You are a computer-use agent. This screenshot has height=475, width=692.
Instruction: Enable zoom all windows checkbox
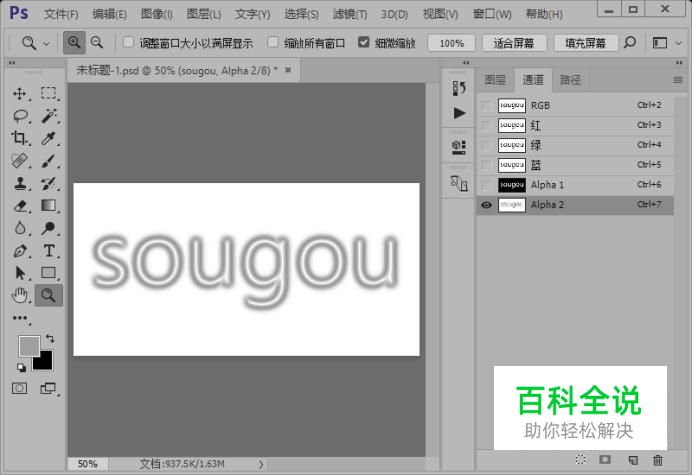[273, 42]
